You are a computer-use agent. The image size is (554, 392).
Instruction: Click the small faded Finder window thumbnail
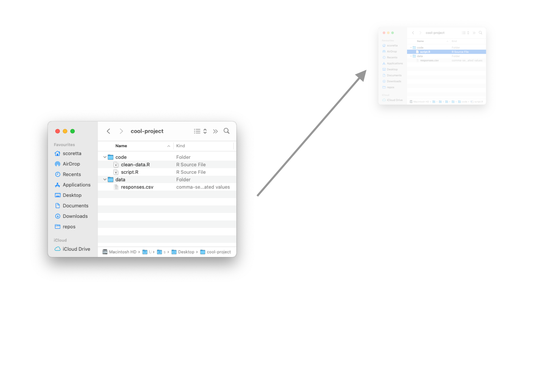[432, 66]
